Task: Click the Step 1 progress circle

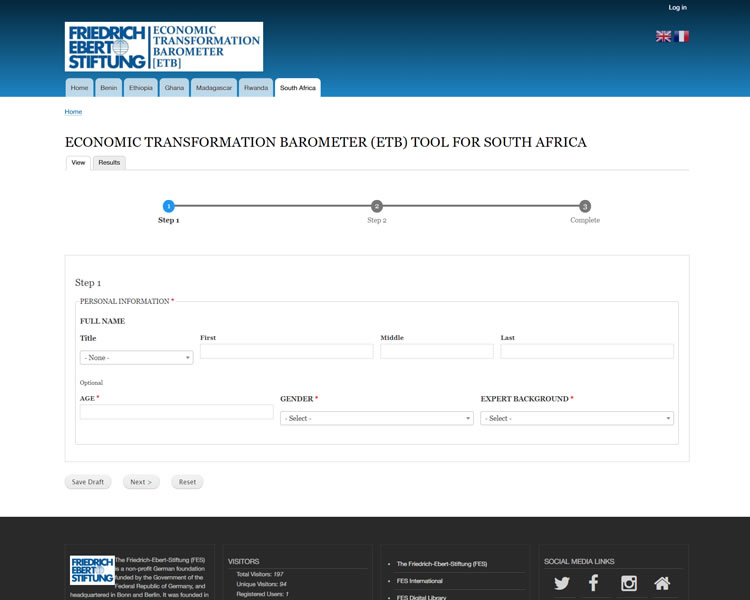Action: click(168, 206)
